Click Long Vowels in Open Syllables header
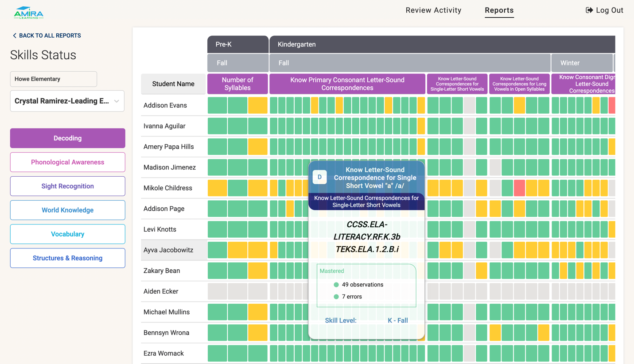Viewport: 634px width, 364px height. tap(519, 84)
